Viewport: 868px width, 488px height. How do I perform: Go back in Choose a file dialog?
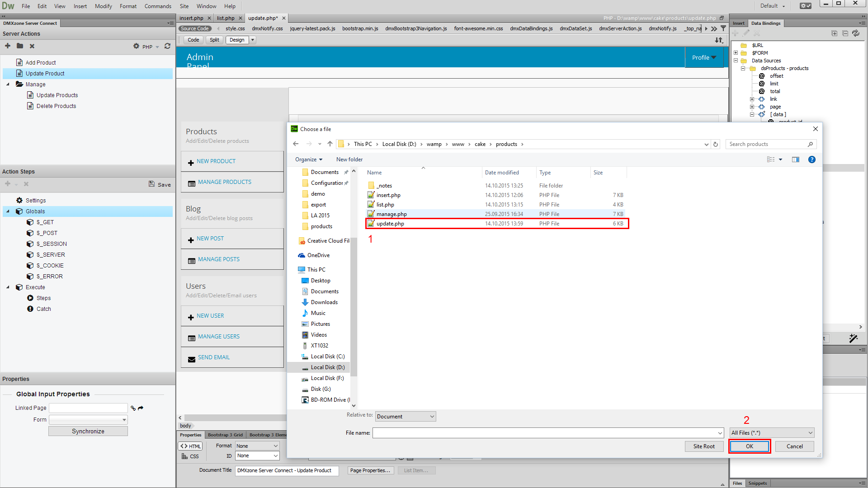point(296,144)
